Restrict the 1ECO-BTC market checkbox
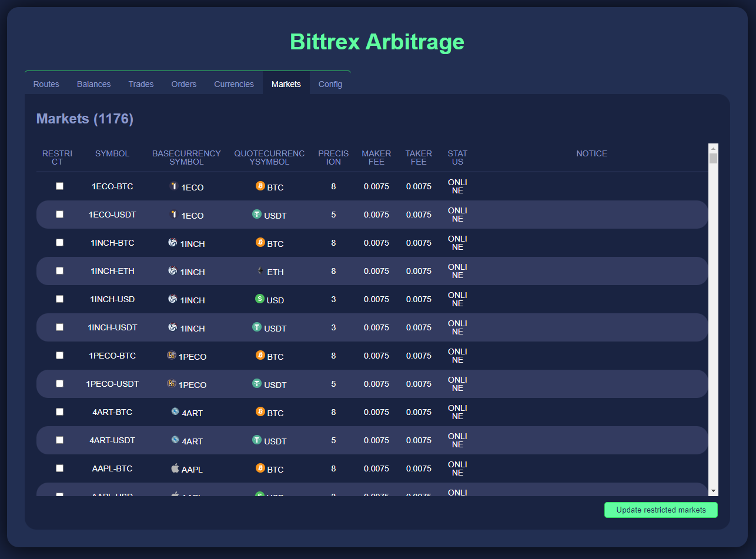Image resolution: width=756 pixels, height=559 pixels. [59, 186]
